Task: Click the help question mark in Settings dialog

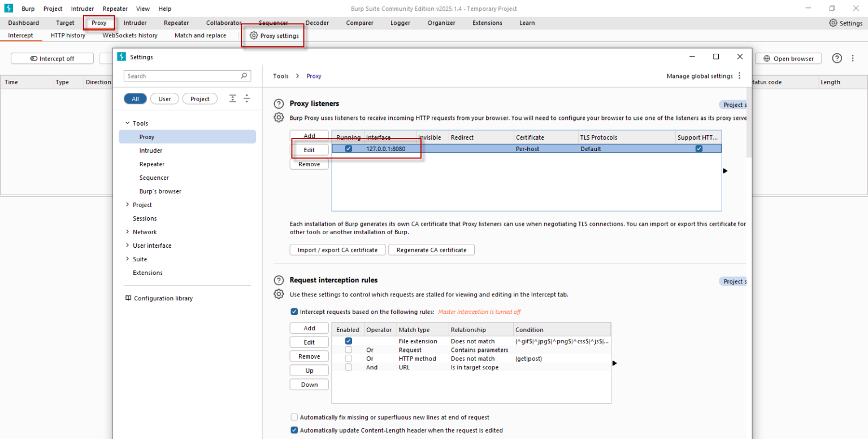Action: pyautogui.click(x=837, y=58)
